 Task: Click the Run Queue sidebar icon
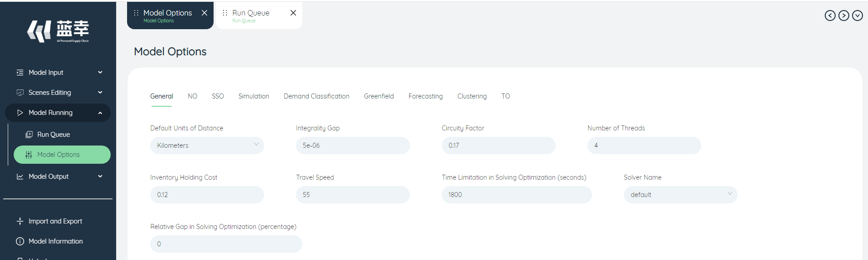pyautogui.click(x=29, y=135)
